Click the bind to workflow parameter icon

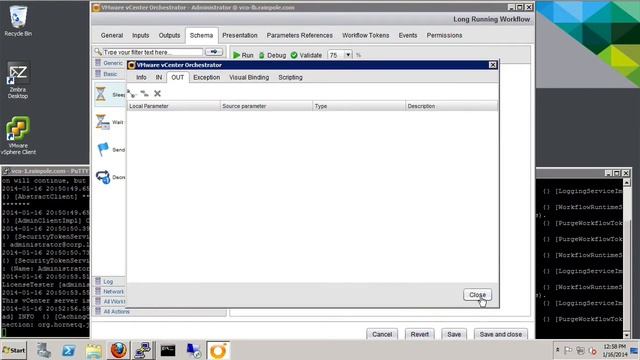pos(132,93)
